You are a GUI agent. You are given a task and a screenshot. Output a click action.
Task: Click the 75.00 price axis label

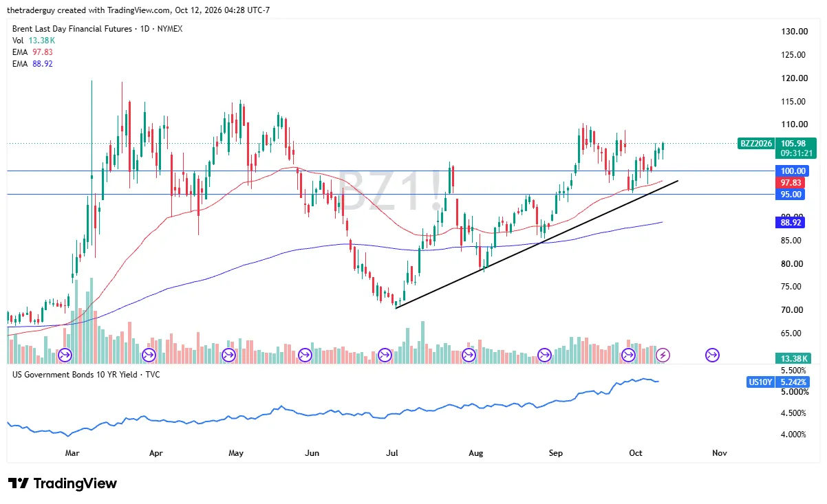coord(793,287)
